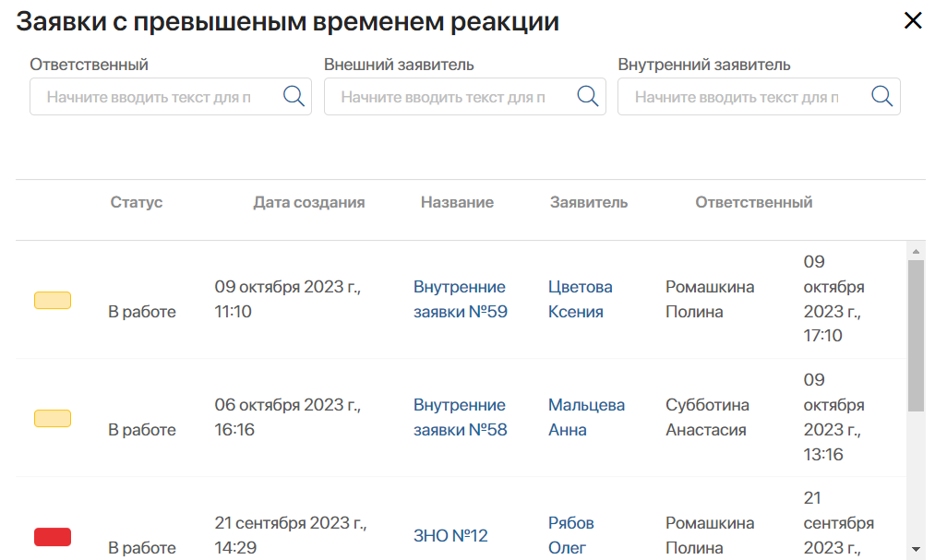Open applicant Цветова Ксения profile
Viewport: 935px width, 560px height.
[x=580, y=299]
